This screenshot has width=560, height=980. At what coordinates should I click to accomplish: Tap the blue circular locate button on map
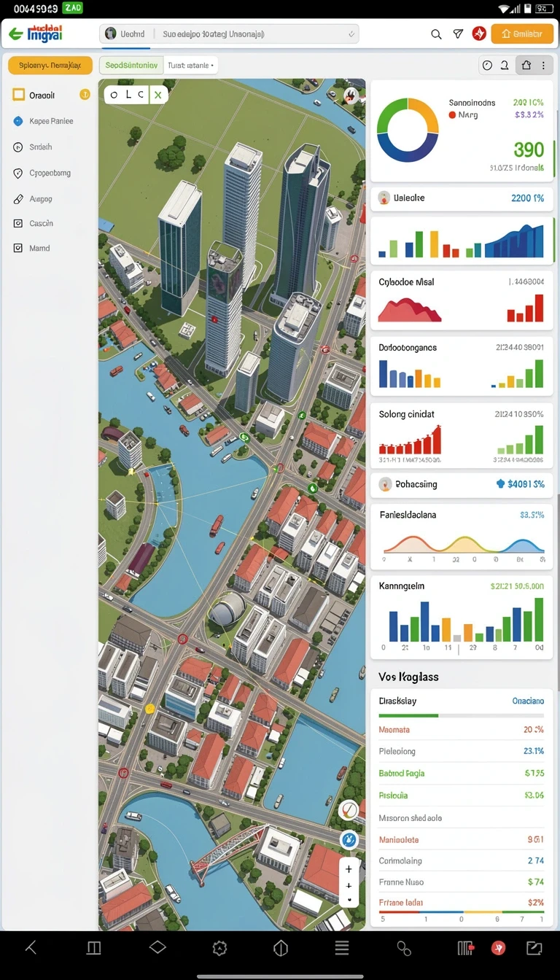tap(349, 839)
